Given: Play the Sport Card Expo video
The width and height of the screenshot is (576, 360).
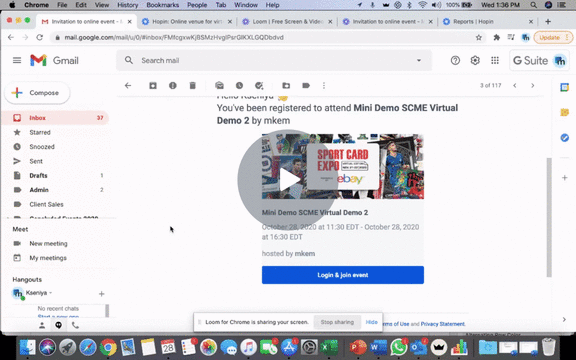Looking at the screenshot, I should click(x=288, y=179).
